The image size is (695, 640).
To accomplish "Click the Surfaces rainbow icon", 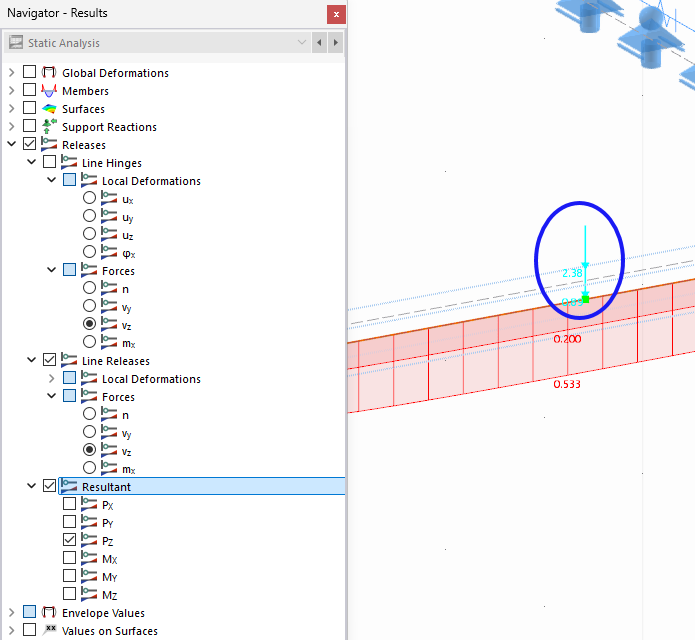I will [49, 109].
